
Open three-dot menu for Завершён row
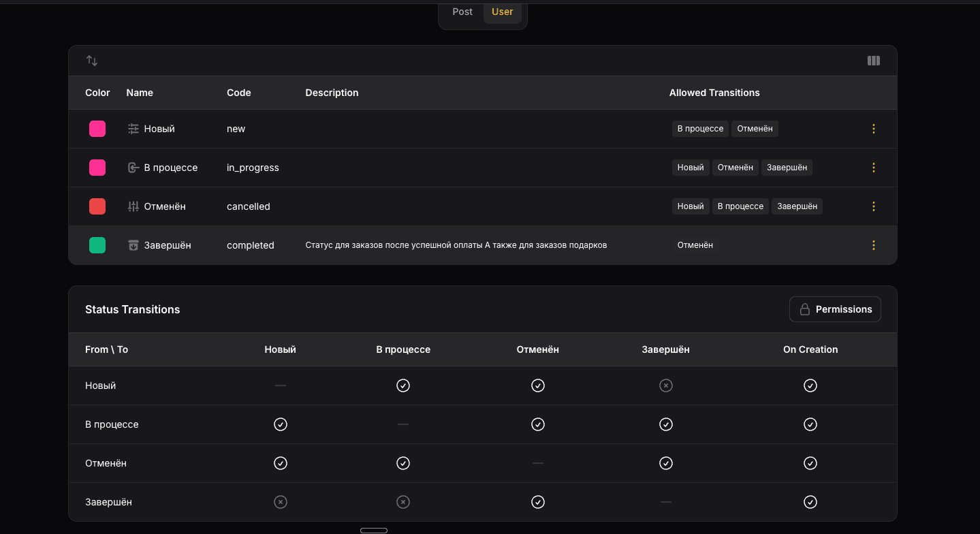pos(874,245)
